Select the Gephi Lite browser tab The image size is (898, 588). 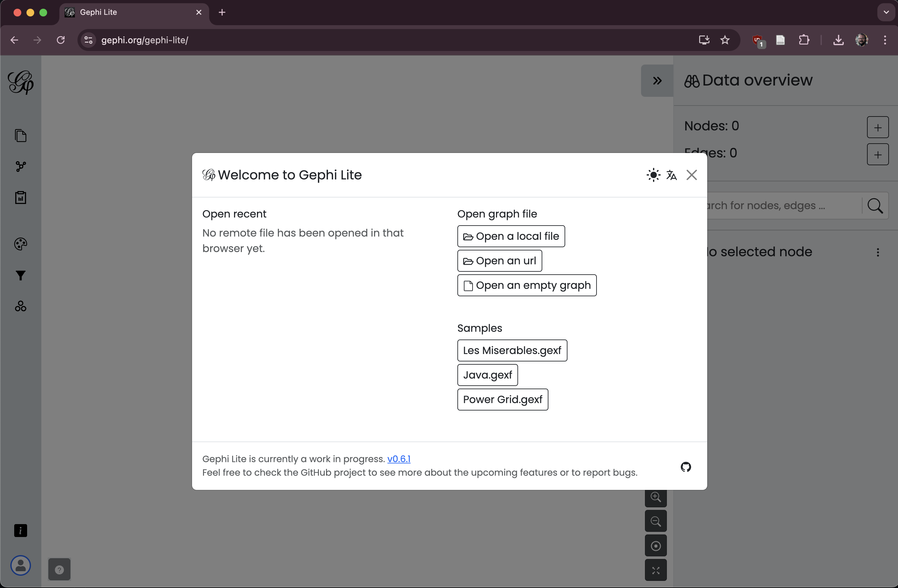pyautogui.click(x=134, y=13)
